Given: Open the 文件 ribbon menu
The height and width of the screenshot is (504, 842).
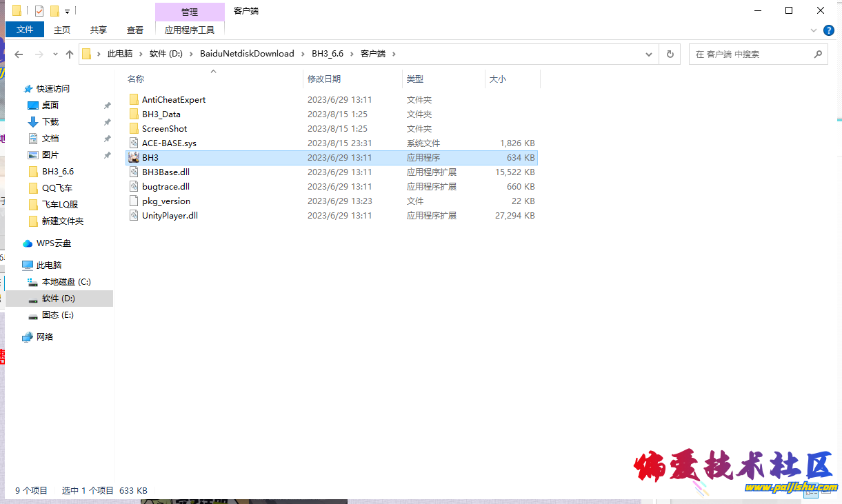Looking at the screenshot, I should pos(25,30).
